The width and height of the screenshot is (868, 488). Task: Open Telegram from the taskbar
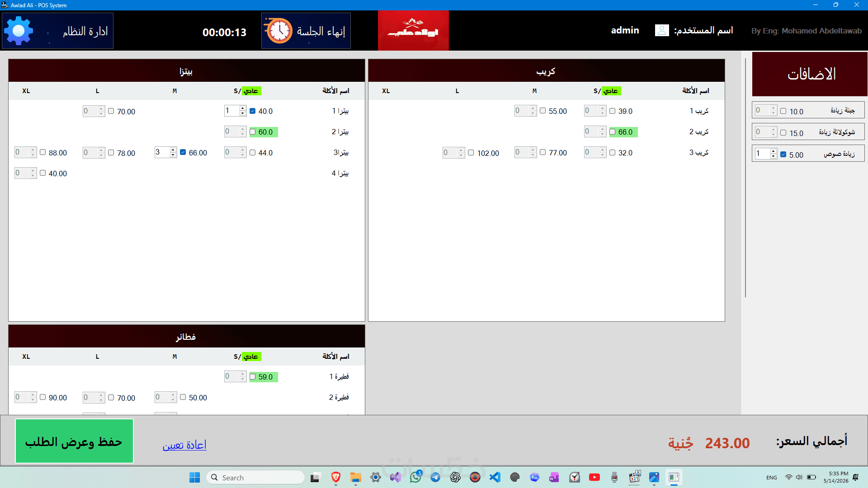pyautogui.click(x=435, y=477)
